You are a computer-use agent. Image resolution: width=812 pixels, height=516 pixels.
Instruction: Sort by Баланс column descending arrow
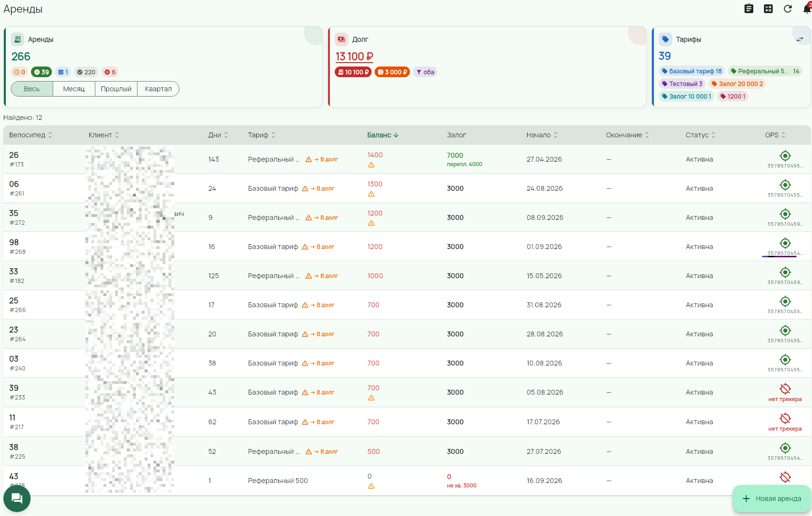tap(396, 135)
